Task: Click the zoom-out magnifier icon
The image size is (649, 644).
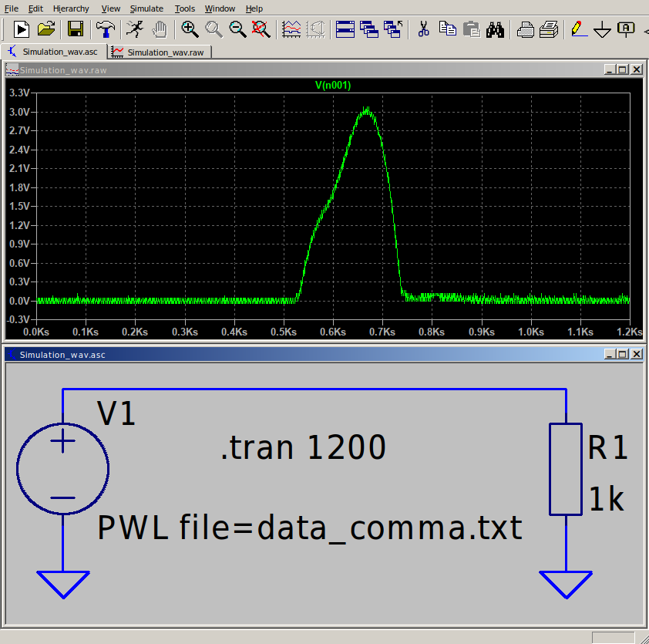Action: pos(237,29)
